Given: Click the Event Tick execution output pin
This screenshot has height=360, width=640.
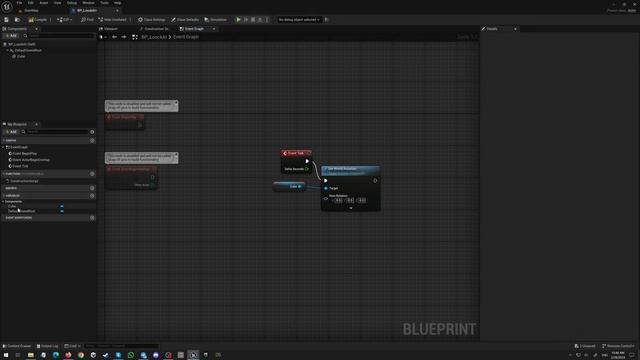Looking at the screenshot, I should (x=307, y=161).
